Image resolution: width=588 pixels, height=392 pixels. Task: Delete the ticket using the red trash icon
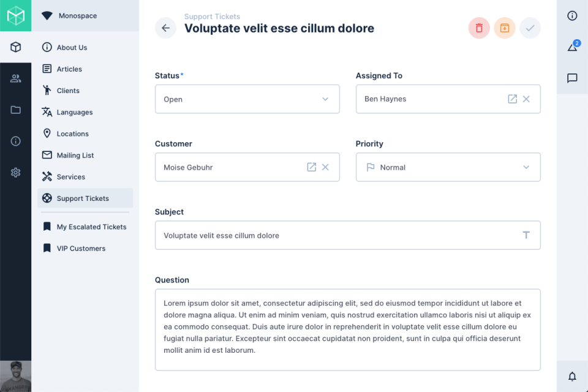point(479,28)
